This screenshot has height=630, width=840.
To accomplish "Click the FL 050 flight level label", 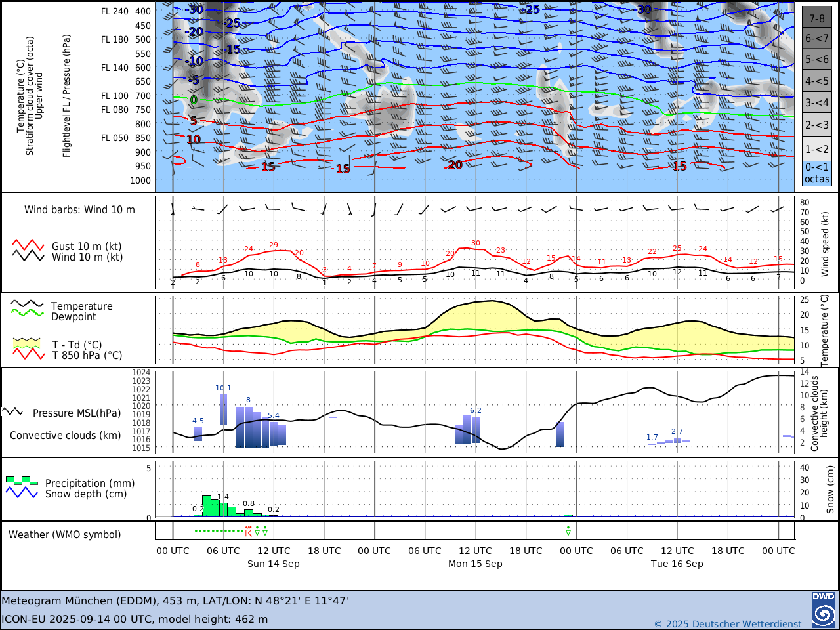I will pyautogui.click(x=115, y=138).
